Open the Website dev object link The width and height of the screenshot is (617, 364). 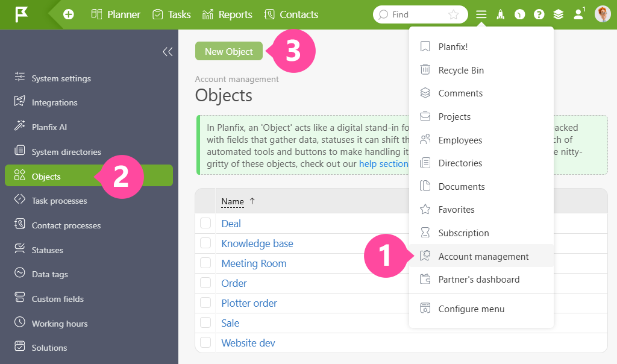[x=248, y=343]
